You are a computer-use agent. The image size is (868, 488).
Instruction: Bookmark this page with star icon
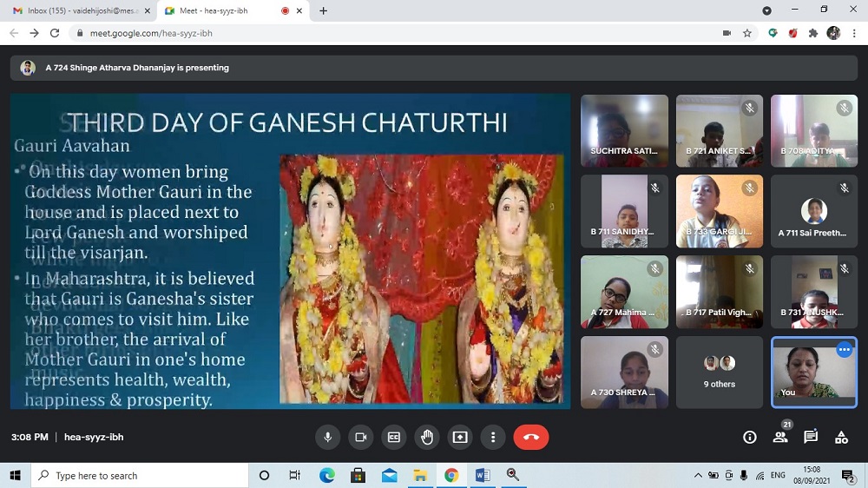tap(747, 33)
